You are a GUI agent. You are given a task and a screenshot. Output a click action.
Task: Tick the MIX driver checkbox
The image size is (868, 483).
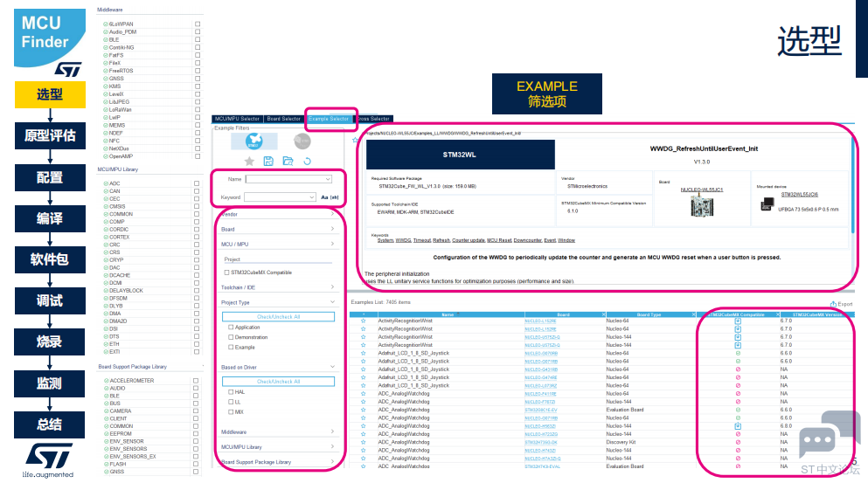(x=231, y=411)
